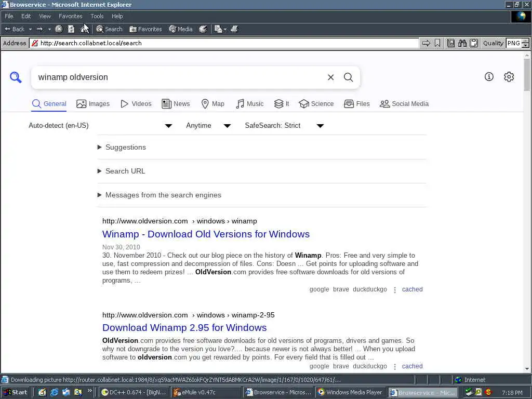532x399 pixels.
Task: Switch to the News tab
Action: (176, 104)
